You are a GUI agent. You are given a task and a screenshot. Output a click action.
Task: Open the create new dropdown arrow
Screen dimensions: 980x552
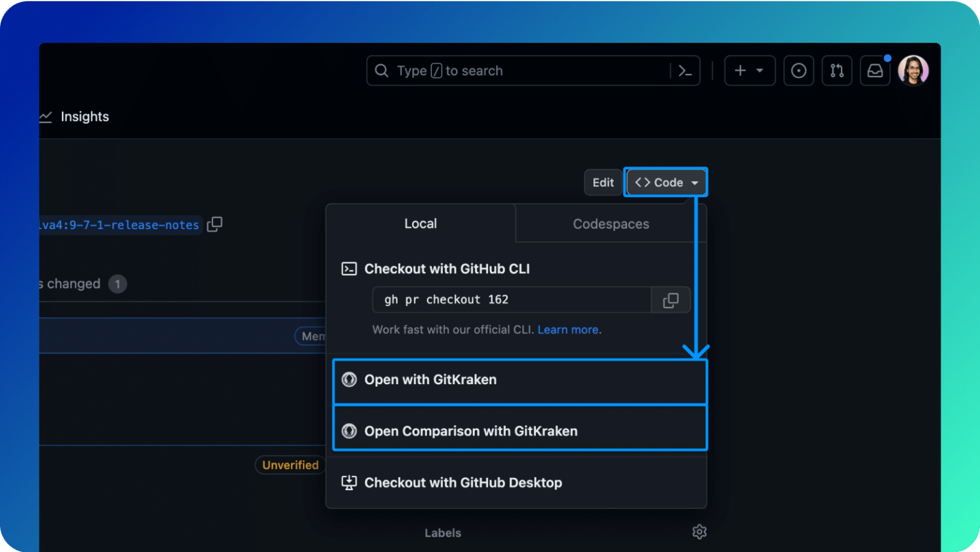click(759, 71)
